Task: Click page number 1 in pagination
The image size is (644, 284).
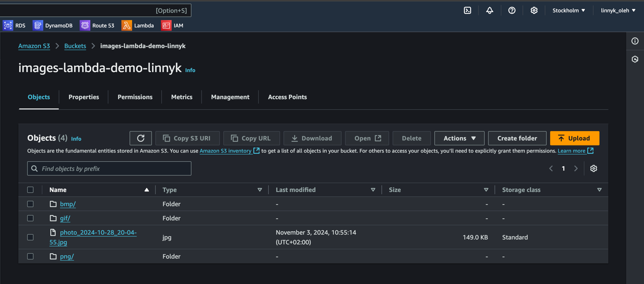Action: click(x=564, y=168)
